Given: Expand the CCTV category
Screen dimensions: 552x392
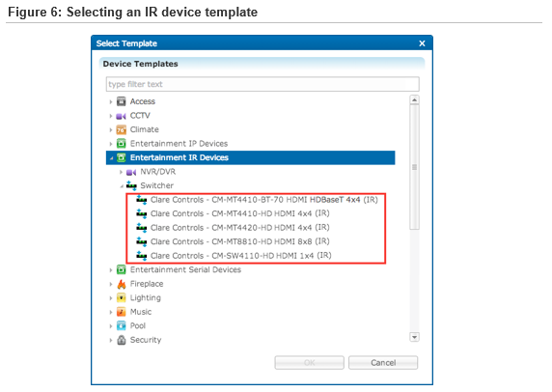Looking at the screenshot, I should click(x=111, y=116).
